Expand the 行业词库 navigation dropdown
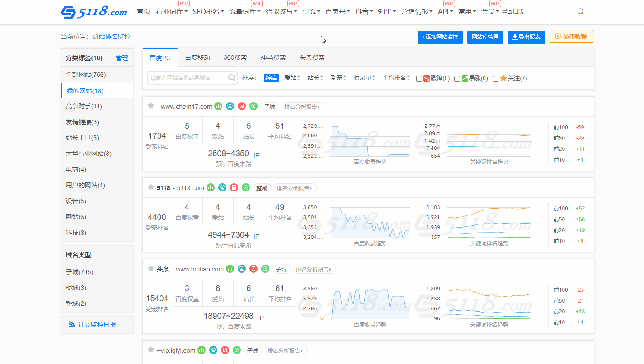 [x=172, y=12]
